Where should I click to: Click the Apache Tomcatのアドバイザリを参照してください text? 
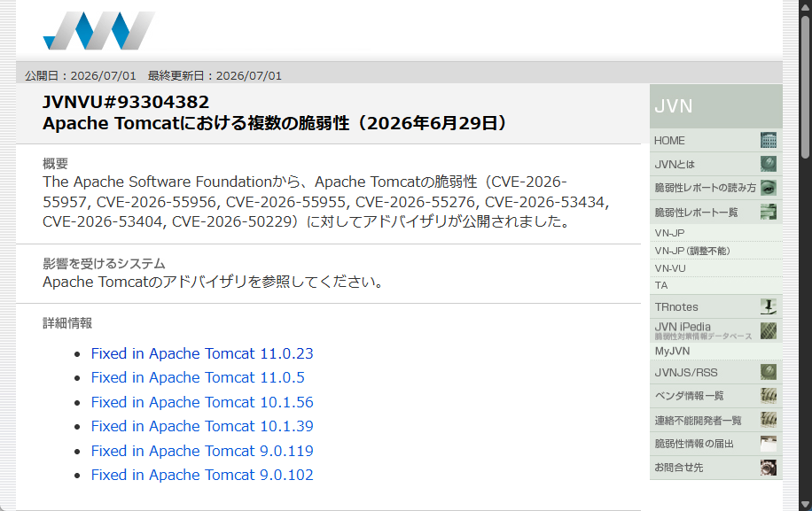[x=214, y=282]
